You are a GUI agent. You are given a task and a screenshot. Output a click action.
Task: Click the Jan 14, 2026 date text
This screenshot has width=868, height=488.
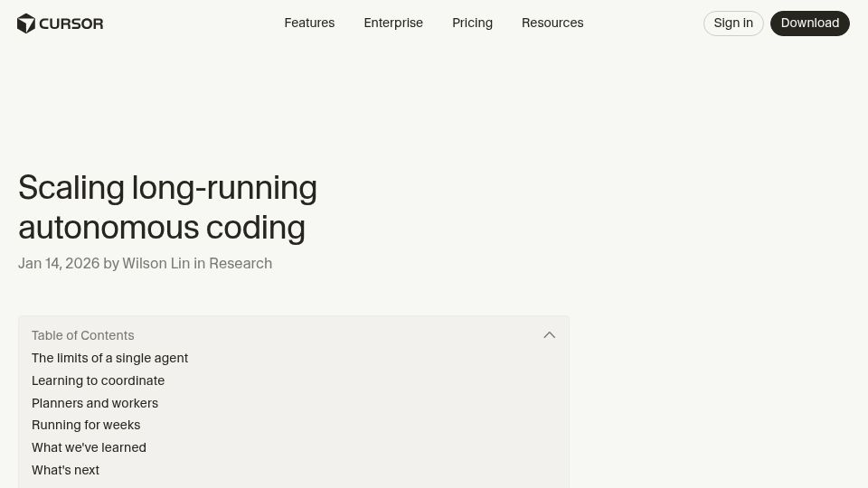[x=59, y=263]
